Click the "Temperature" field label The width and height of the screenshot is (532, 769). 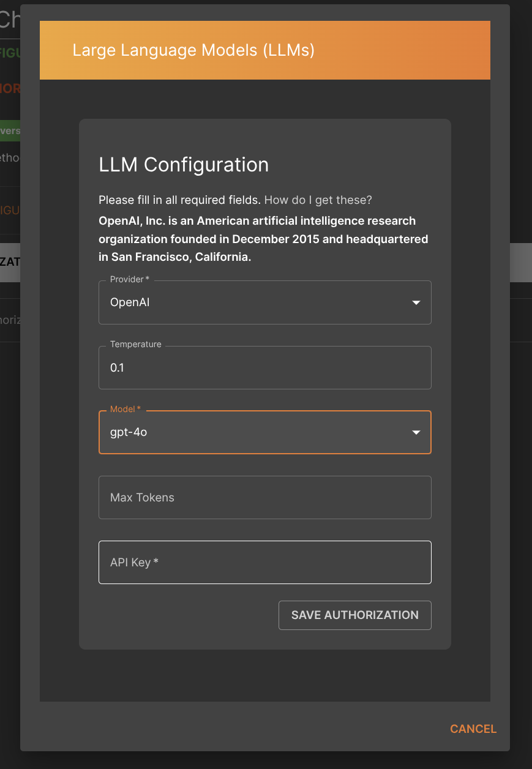pyautogui.click(x=135, y=345)
